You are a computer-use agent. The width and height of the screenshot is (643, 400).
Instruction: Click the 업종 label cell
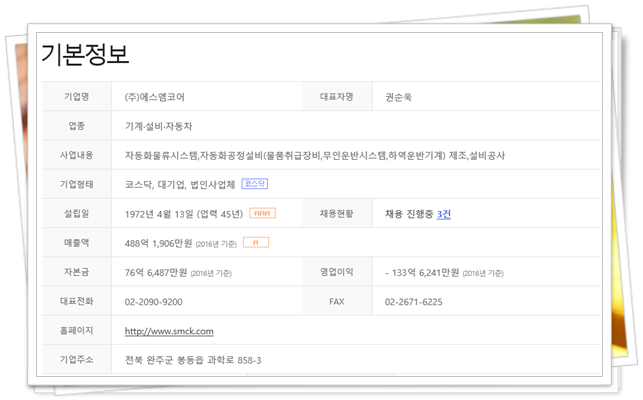coord(77,126)
